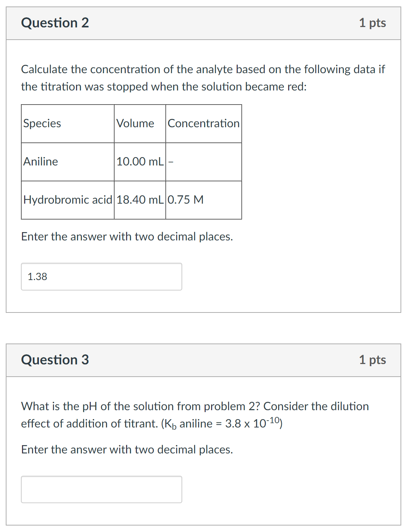Viewport: 407px width, 532px height.
Task: Click the 18.40 mL volume value
Action: click(x=139, y=200)
